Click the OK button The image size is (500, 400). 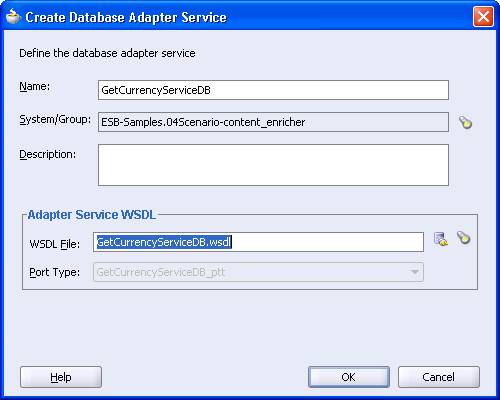(349, 377)
